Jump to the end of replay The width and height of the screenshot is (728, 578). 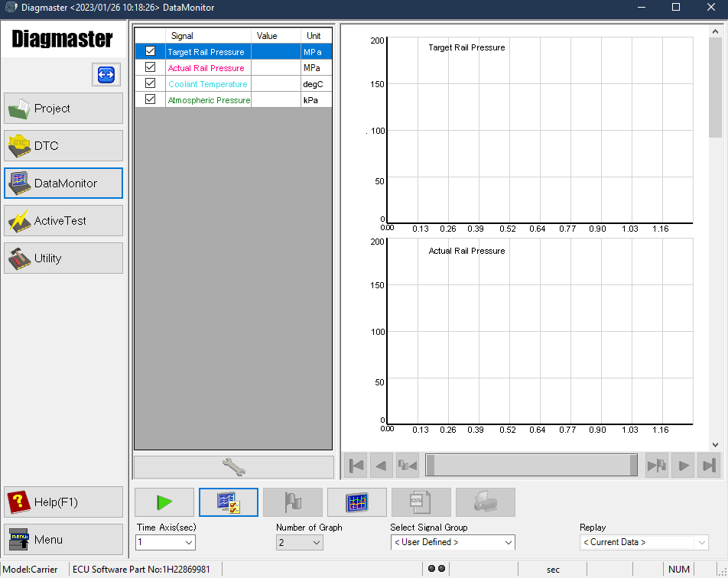tap(709, 465)
